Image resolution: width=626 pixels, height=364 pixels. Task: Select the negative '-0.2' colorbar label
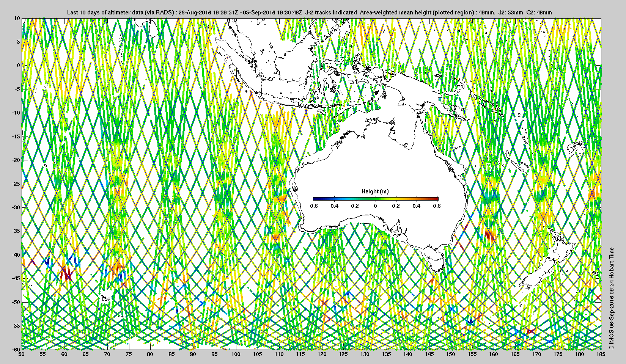(354, 206)
